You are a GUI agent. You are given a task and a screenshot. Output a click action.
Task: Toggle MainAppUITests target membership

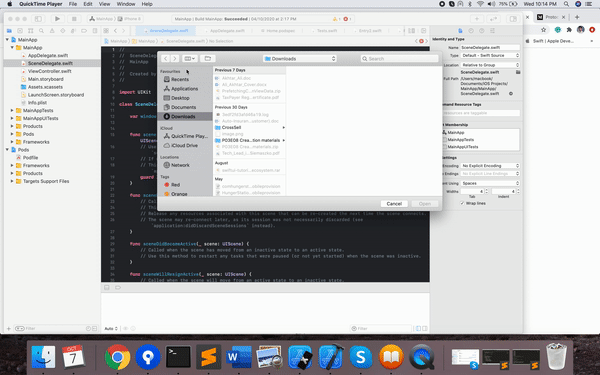tap(444, 147)
